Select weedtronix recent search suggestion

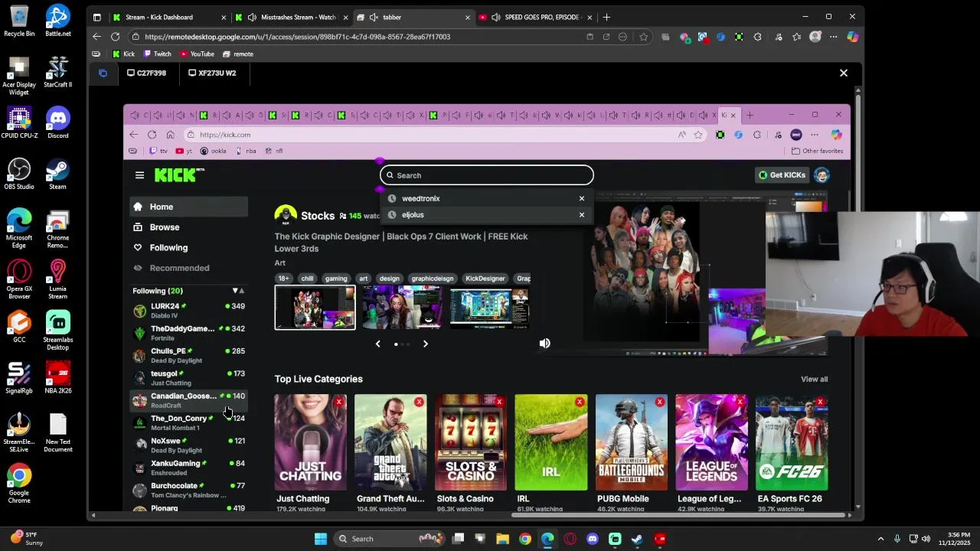pos(420,198)
